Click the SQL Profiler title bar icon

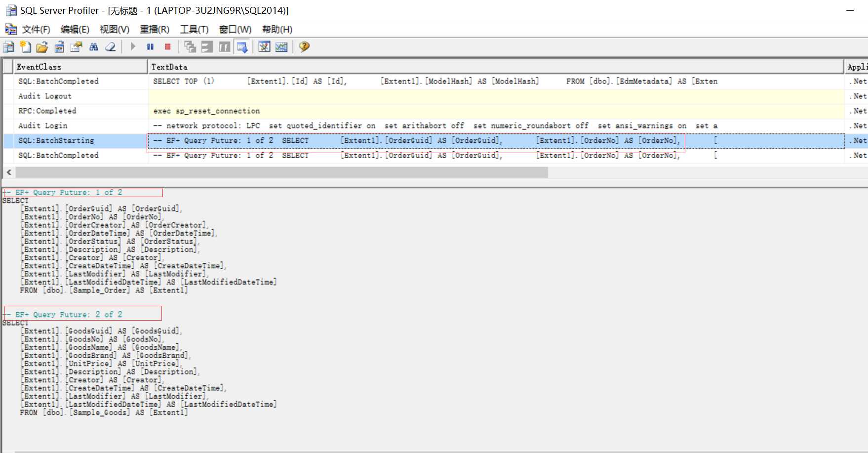(x=11, y=10)
